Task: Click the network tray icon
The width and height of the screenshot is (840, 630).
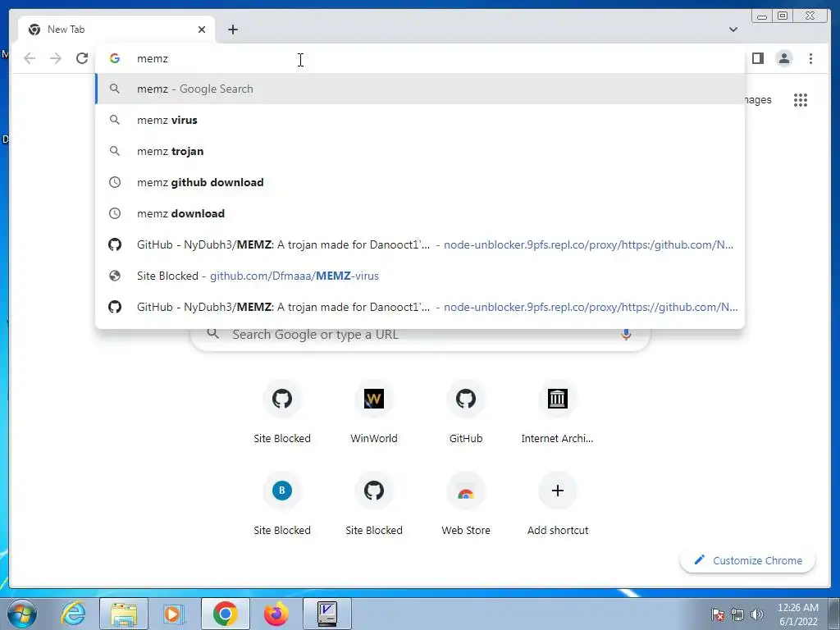Action: point(737,614)
